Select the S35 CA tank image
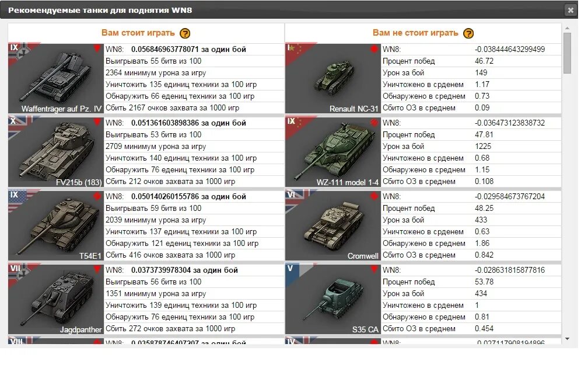Screen dimensions: 588x368 pos(333,299)
